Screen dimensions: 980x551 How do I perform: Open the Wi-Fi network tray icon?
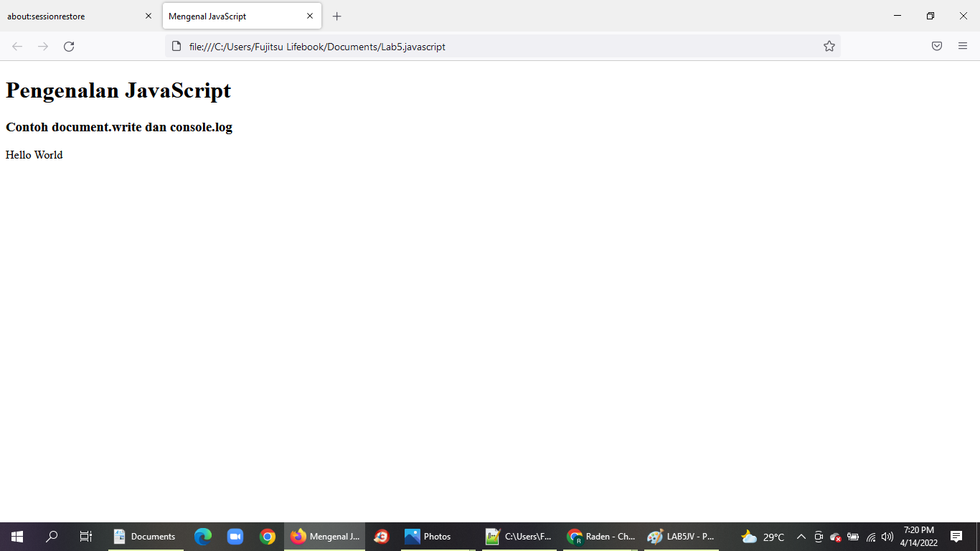click(871, 537)
